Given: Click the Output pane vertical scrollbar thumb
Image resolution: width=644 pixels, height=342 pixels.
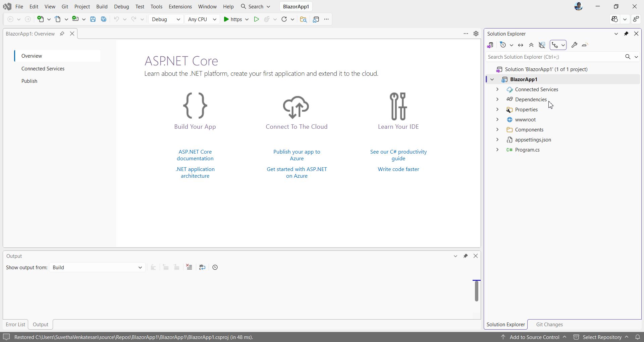Looking at the screenshot, I should click(x=477, y=291).
